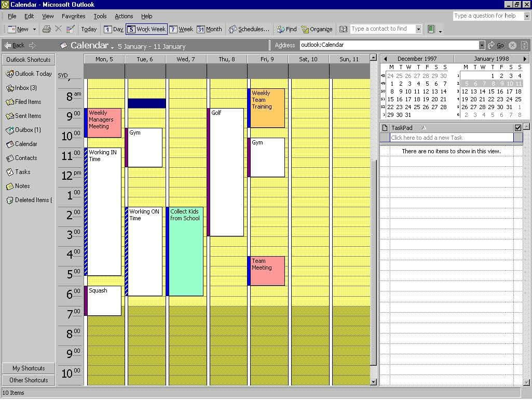Open Outlook Today shortcut
Viewport: 532px width, 400px height.
pyautogui.click(x=29, y=73)
